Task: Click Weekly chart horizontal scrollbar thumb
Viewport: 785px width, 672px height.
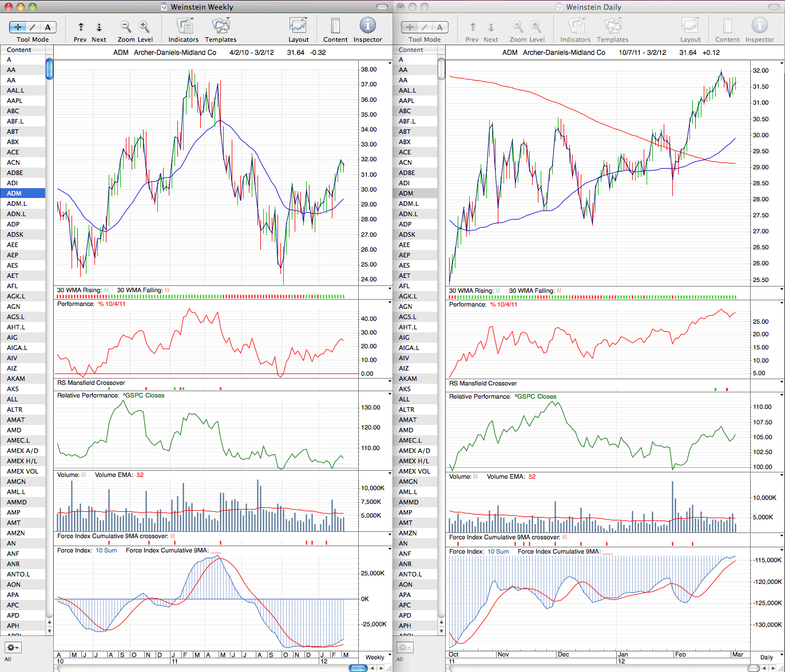Action: 358,668
